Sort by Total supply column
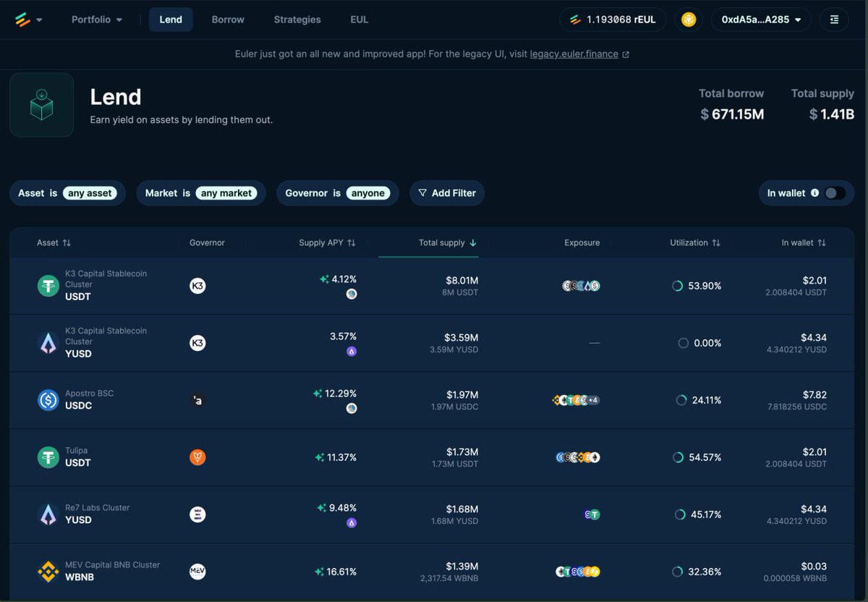 pos(447,243)
